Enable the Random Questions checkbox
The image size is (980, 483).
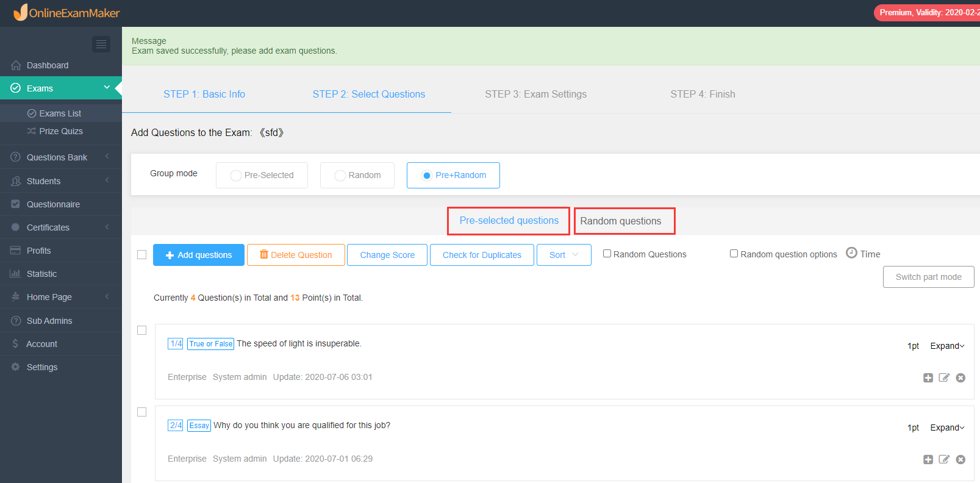point(607,254)
